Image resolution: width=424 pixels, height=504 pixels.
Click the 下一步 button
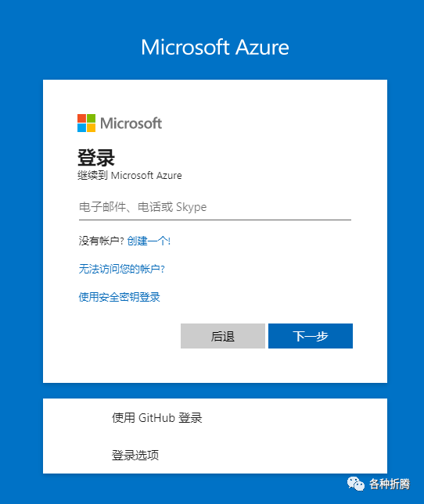click(311, 336)
